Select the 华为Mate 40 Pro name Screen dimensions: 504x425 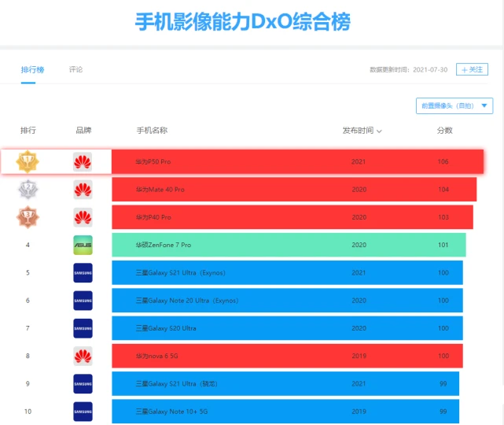point(160,190)
